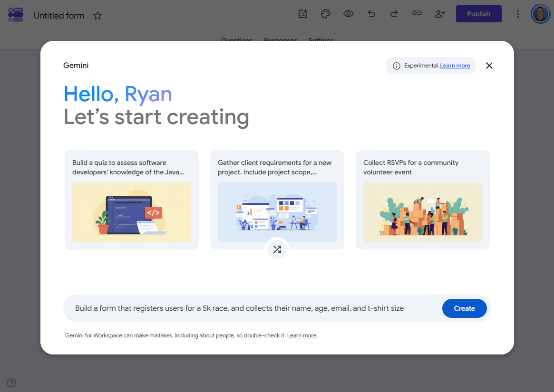
Task: Open the Gemini form helper icon in toolbar
Action: (x=303, y=14)
